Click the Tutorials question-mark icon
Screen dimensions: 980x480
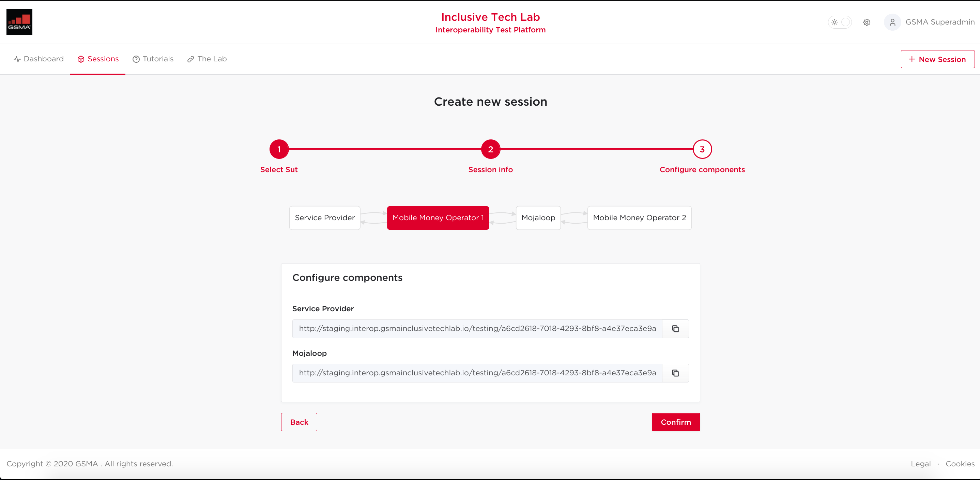[x=136, y=59]
